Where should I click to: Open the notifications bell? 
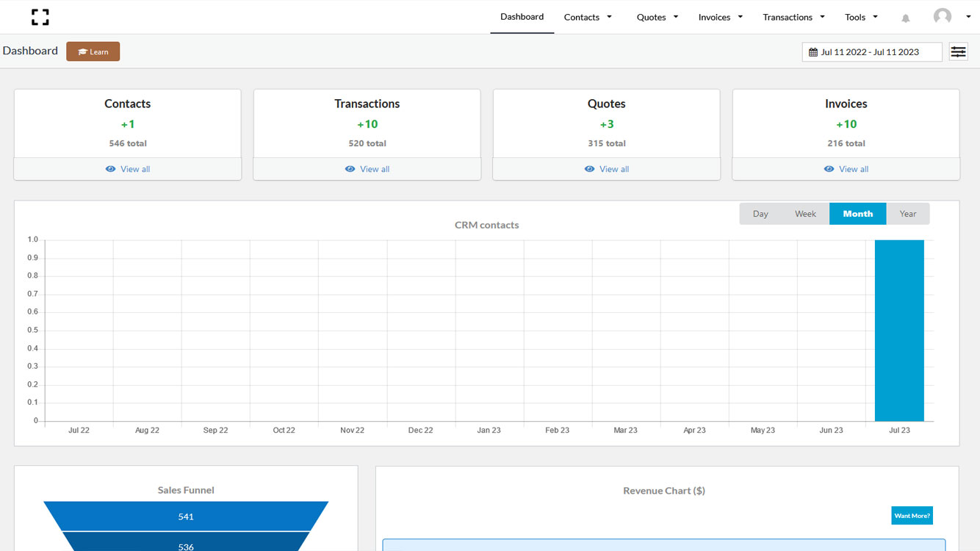905,18
